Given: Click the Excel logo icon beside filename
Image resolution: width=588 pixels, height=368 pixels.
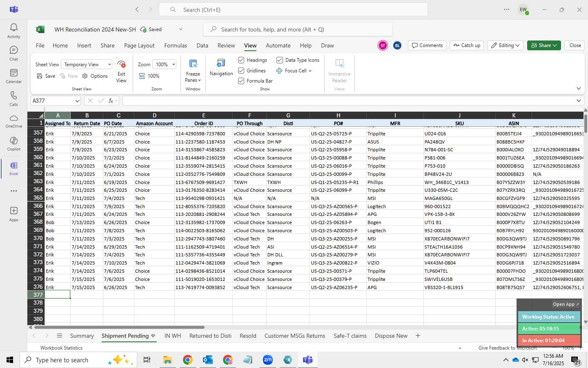Looking at the screenshot, I should pos(40,29).
